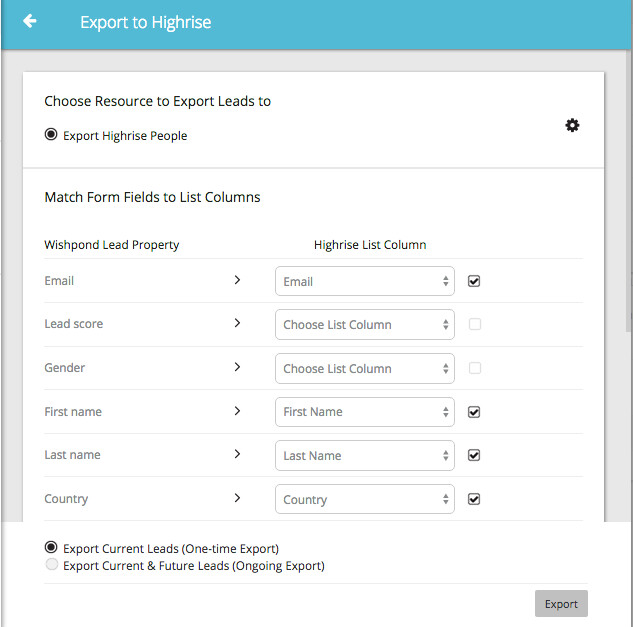Click the arrow beside Lead score property

[237, 323]
